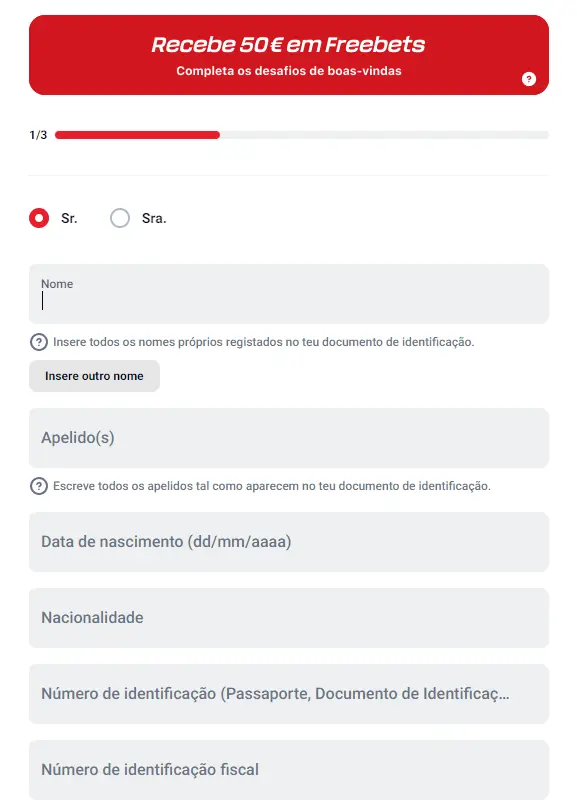Open the Data de nascimento field
Image resolution: width=577 pixels, height=806 pixels.
pyautogui.click(x=289, y=541)
